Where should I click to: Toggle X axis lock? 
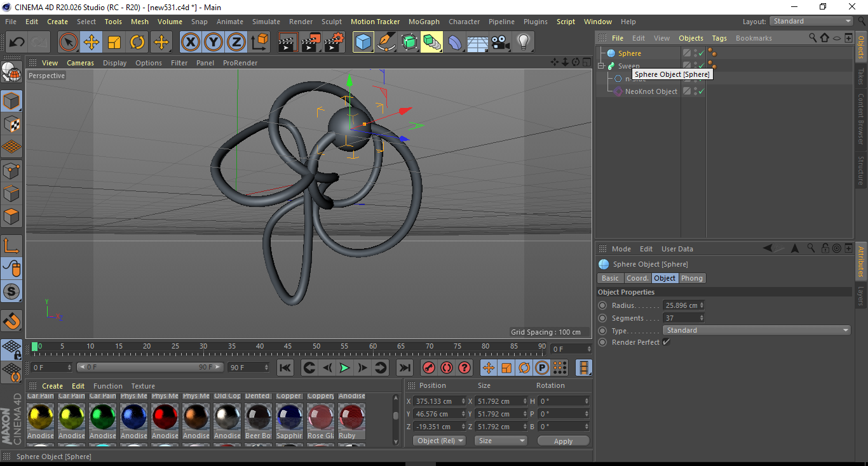[191, 43]
